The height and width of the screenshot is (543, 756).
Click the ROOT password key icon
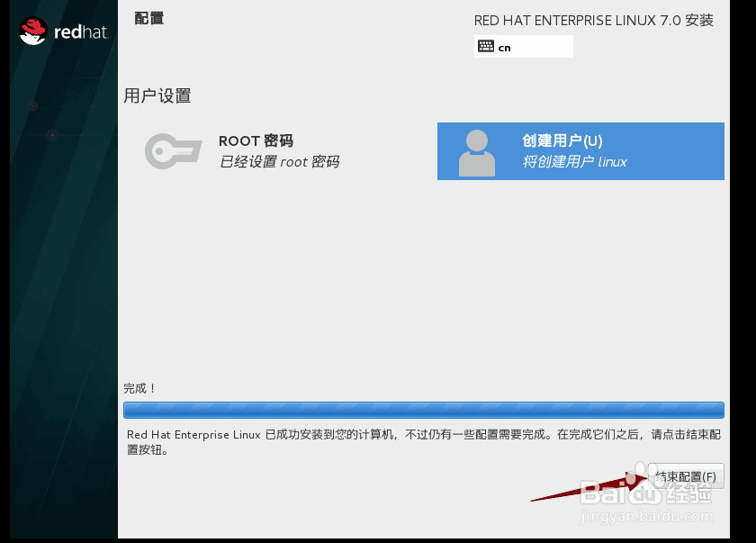click(173, 151)
